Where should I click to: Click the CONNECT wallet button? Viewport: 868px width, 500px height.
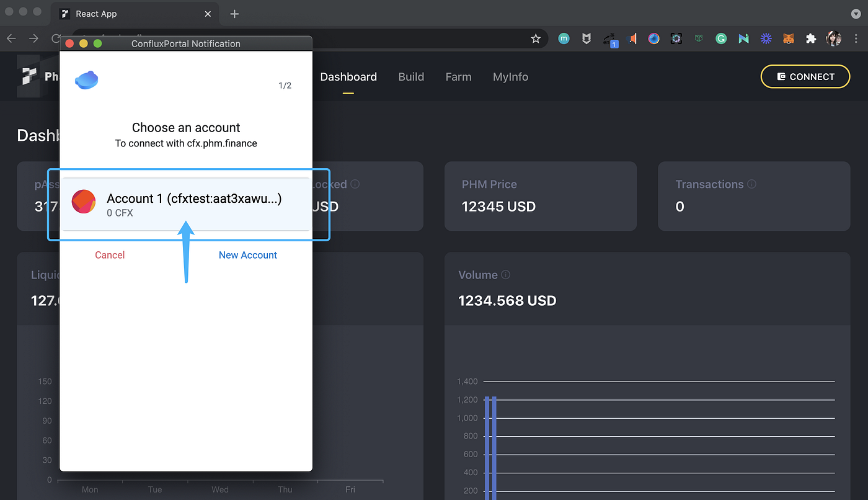805,76
